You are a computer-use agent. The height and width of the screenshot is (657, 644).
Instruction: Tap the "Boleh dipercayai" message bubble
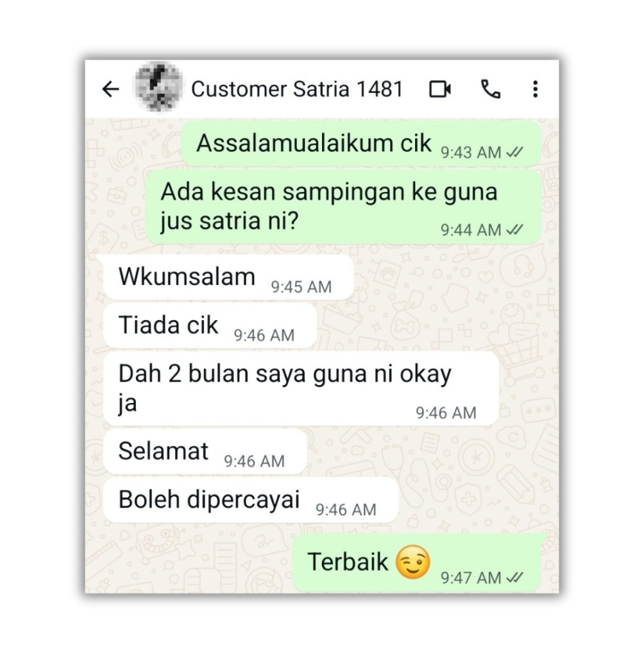(251, 500)
